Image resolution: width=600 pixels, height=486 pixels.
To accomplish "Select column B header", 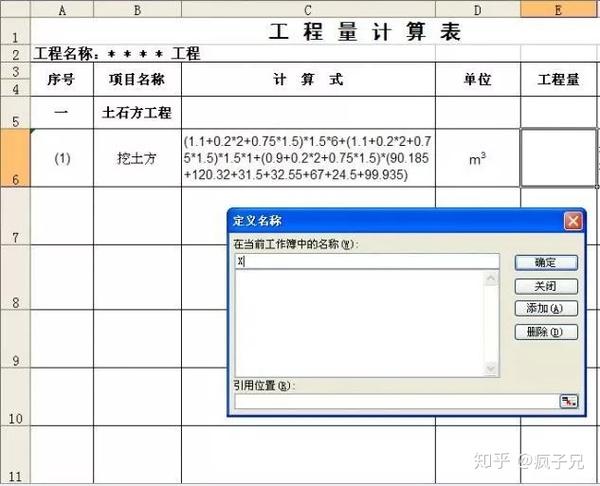I will (137, 10).
